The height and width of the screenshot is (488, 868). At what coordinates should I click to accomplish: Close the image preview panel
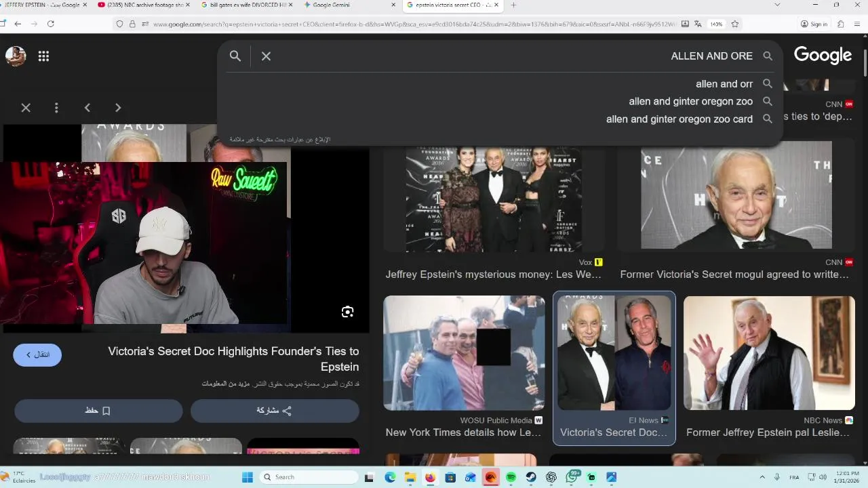(x=26, y=108)
